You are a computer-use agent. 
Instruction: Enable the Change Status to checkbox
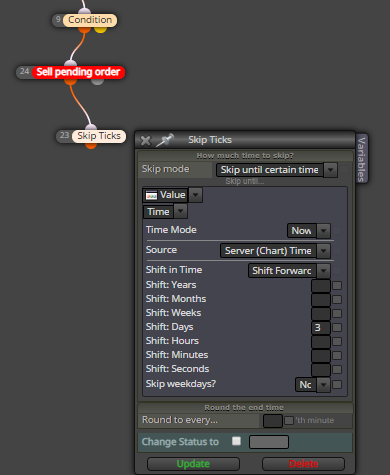pos(236,441)
